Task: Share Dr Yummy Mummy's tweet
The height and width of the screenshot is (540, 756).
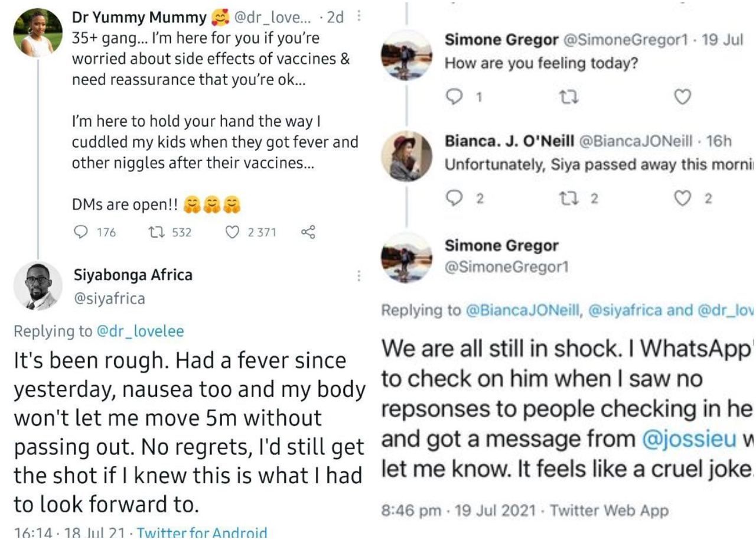Action: coord(308,232)
